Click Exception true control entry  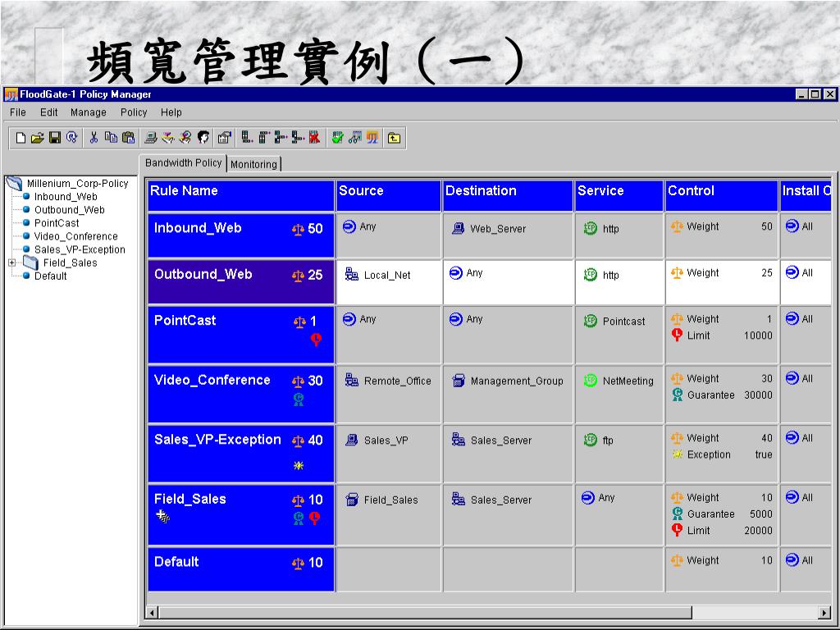[x=722, y=454]
